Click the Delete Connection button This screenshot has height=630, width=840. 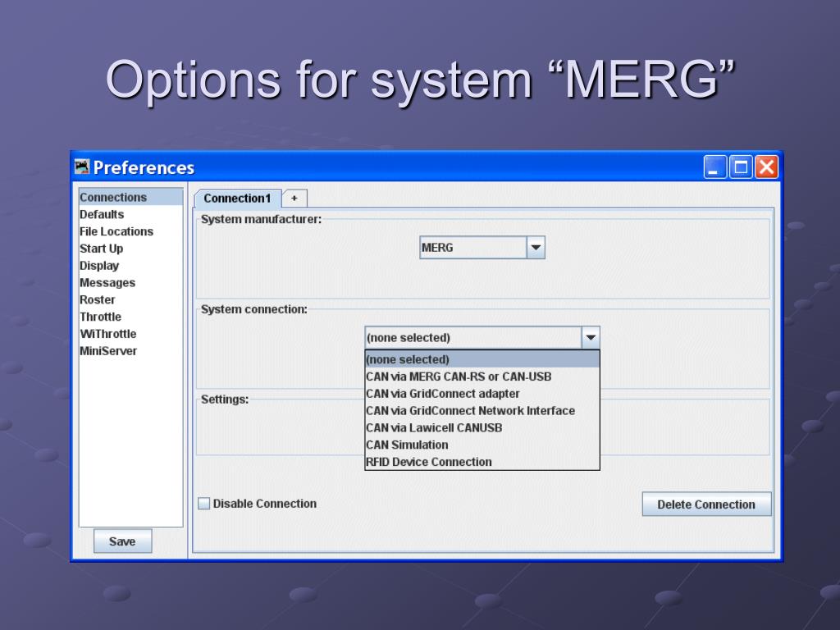pos(706,504)
